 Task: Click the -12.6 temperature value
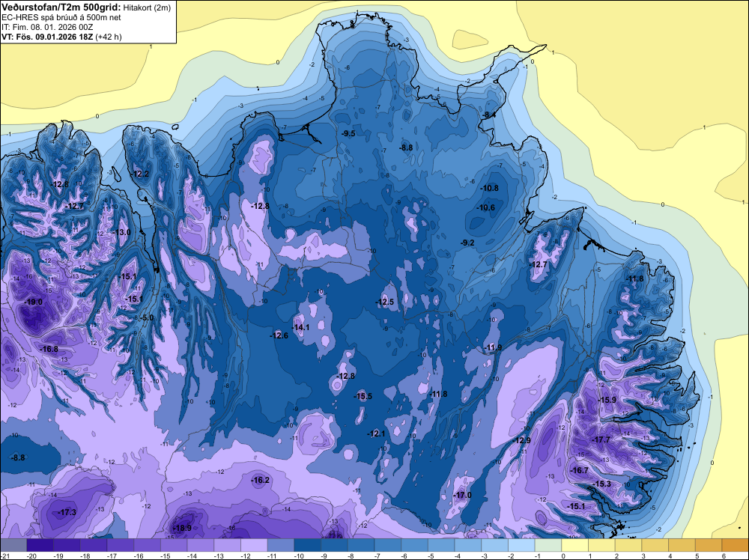click(x=279, y=335)
